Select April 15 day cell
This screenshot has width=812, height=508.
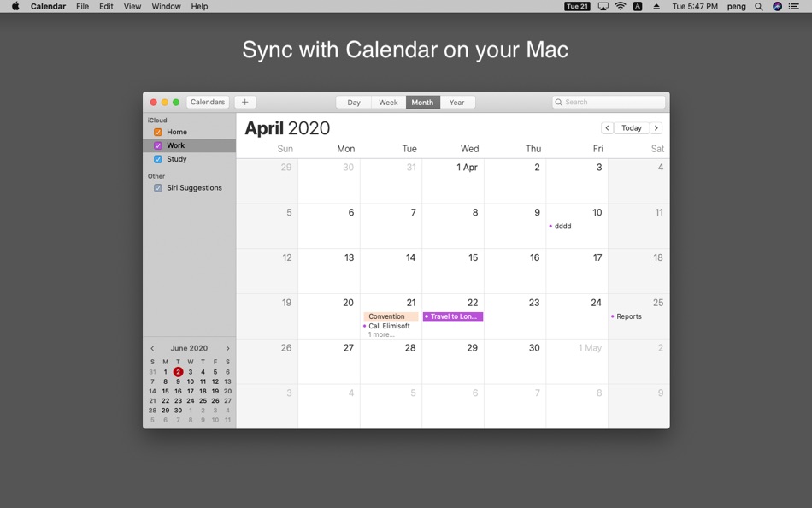coord(453,271)
